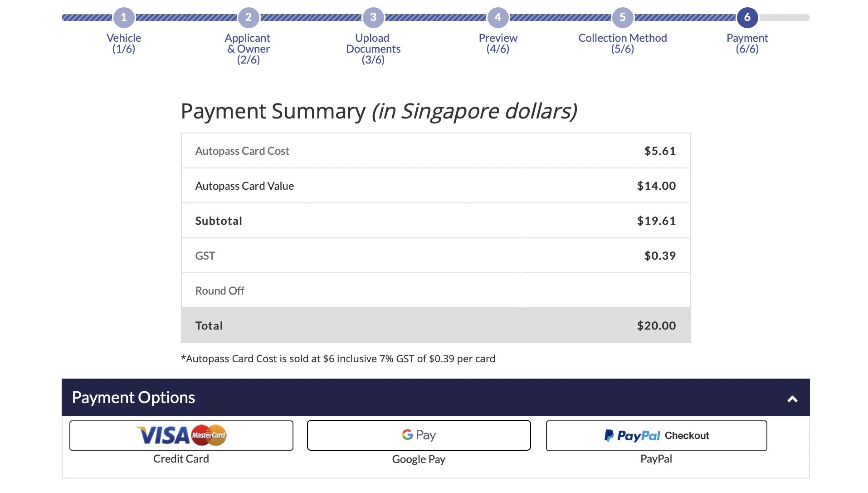Pay with Visa MasterCard credit card button
This screenshot has height=493, width=868.
(x=181, y=435)
